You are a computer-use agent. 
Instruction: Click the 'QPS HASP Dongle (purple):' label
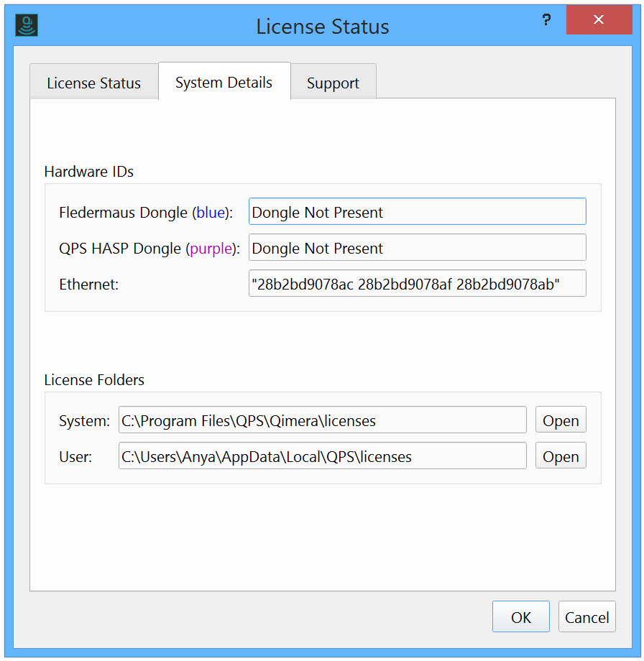[149, 249]
